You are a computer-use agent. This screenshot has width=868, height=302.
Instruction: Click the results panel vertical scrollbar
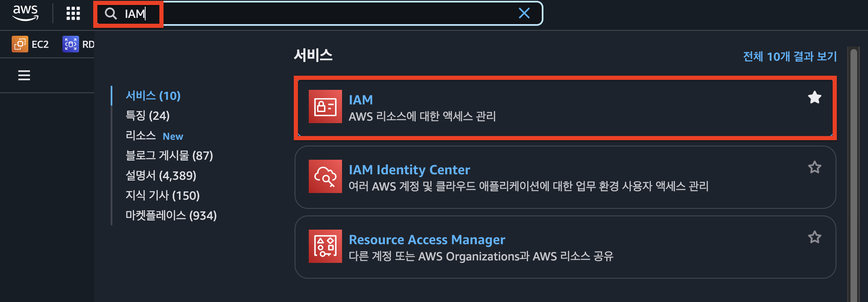click(854, 175)
